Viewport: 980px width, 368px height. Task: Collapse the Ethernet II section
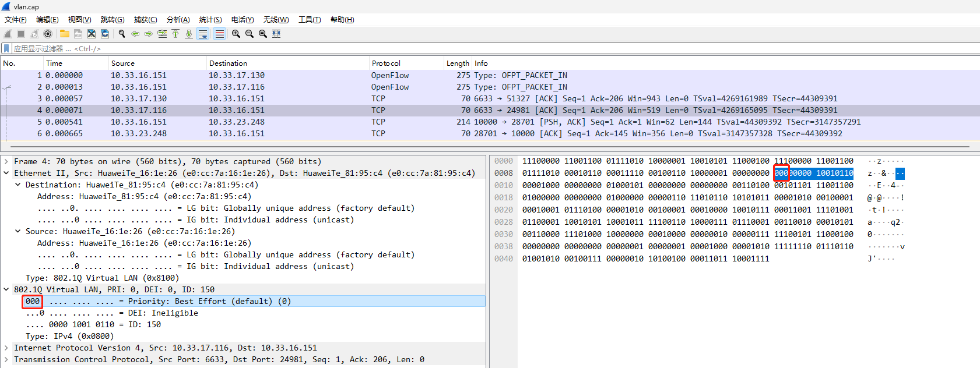6,173
